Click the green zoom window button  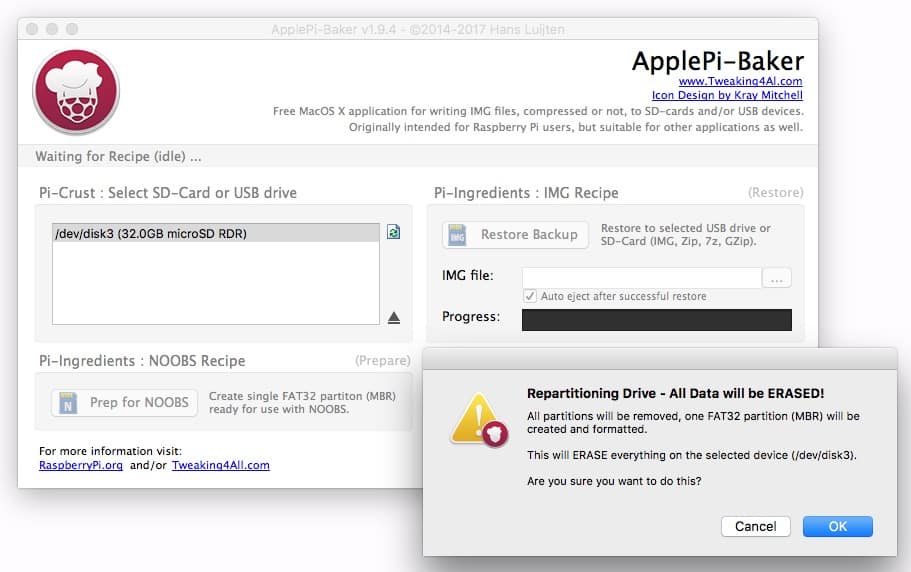pos(73,29)
